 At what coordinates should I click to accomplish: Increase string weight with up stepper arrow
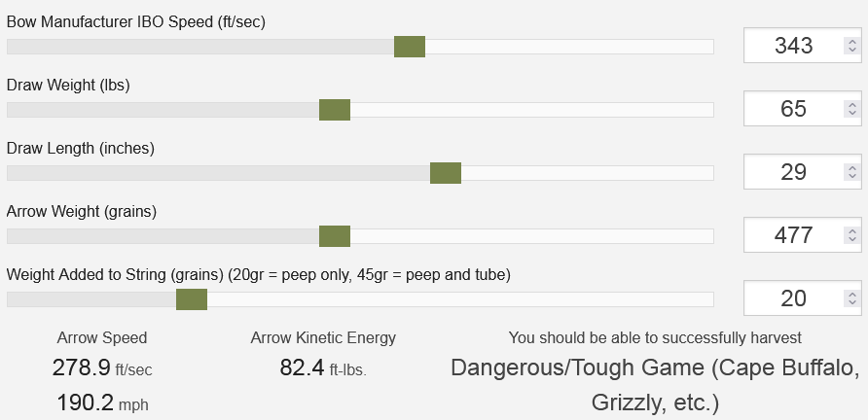(x=852, y=295)
